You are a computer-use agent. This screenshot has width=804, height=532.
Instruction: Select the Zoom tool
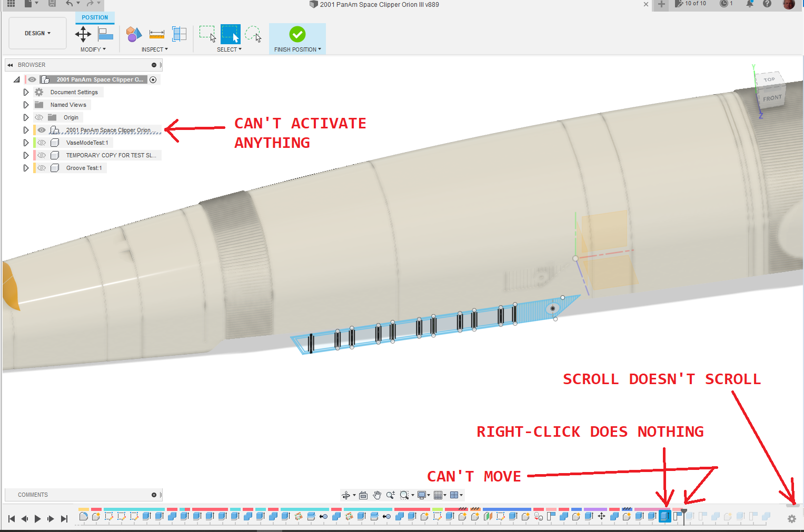tap(390, 495)
